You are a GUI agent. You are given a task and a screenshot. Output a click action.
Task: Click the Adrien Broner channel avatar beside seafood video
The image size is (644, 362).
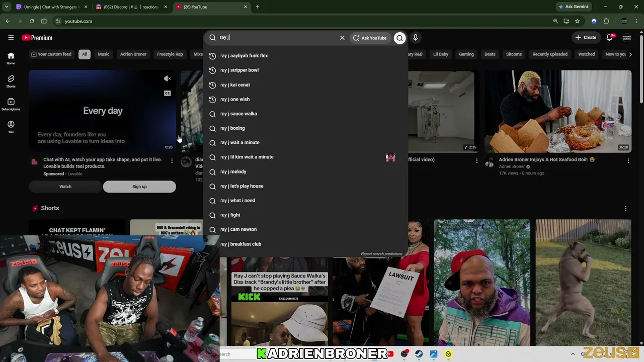coord(490,162)
